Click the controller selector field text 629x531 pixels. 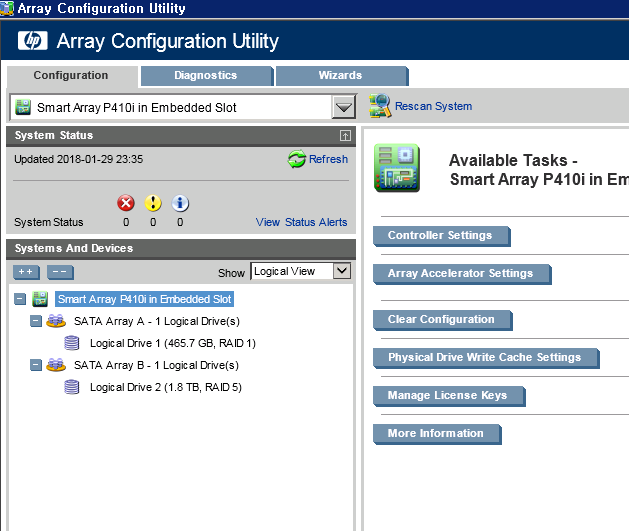pyautogui.click(x=136, y=107)
